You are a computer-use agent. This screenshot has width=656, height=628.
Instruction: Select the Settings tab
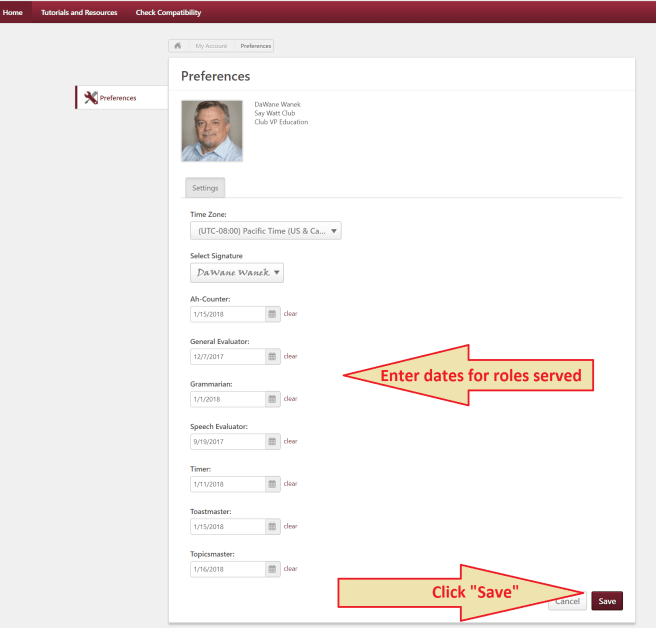205,187
